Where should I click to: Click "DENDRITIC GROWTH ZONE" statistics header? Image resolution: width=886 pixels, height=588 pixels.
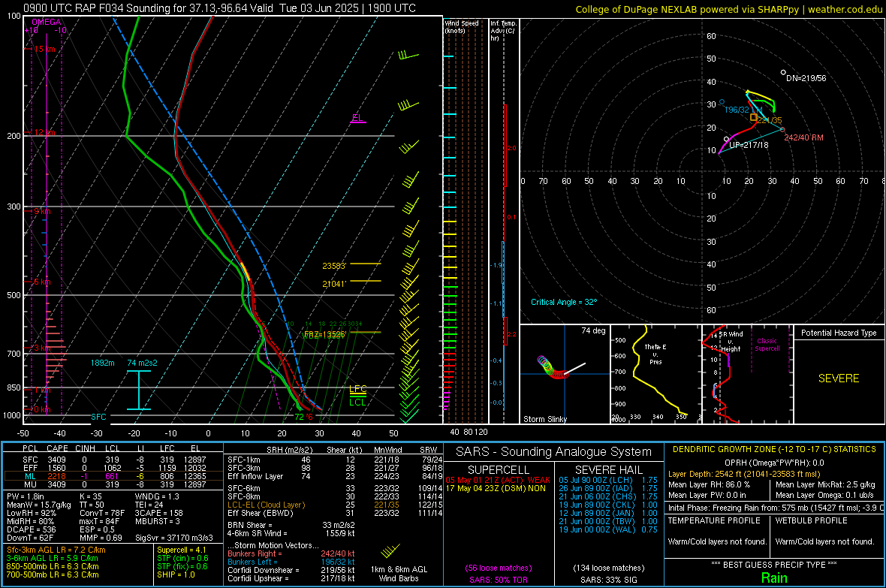(774, 450)
